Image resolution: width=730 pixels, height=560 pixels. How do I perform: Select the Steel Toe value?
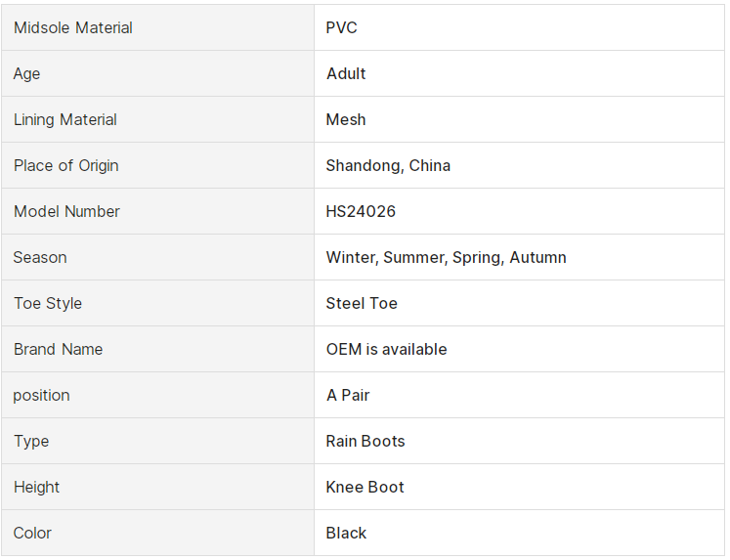[362, 304]
